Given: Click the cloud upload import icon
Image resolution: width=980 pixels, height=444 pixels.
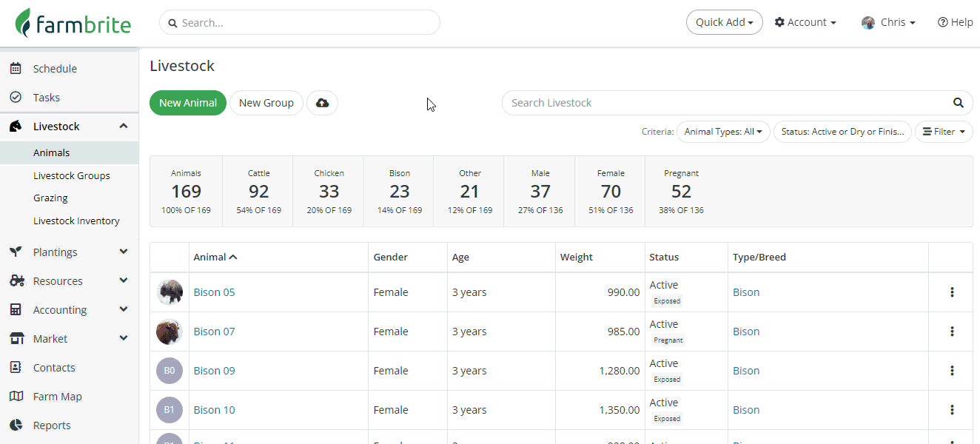Looking at the screenshot, I should [322, 103].
